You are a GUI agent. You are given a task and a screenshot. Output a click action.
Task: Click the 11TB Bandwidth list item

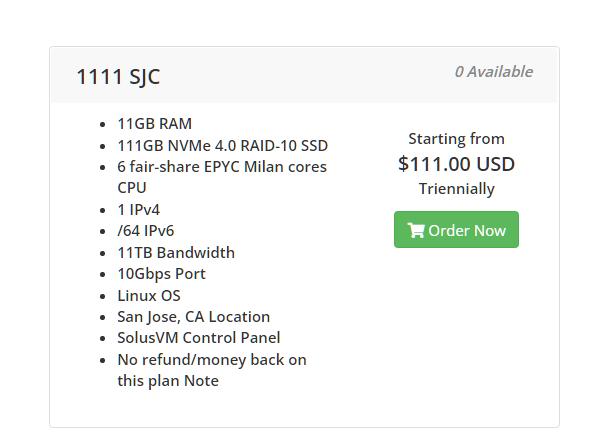pos(176,253)
